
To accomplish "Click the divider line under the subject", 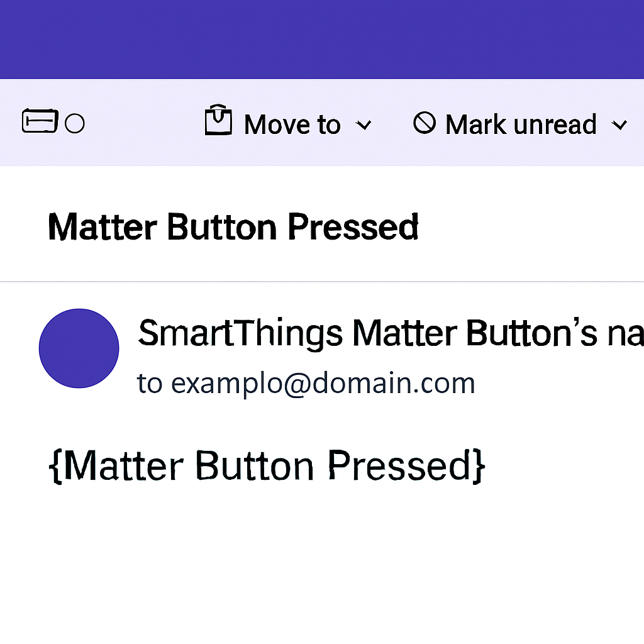I will pyautogui.click(x=322, y=282).
